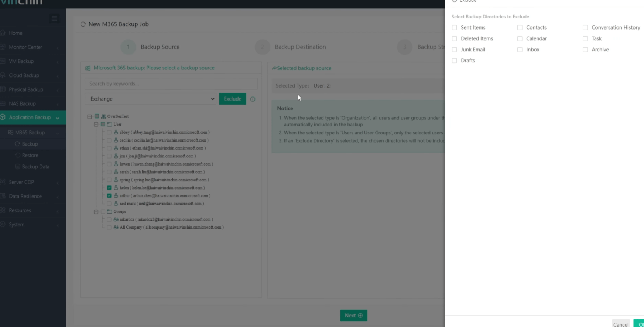This screenshot has width=644, height=327.
Task: Click the Application Backup shield icon
Action: 3,117
